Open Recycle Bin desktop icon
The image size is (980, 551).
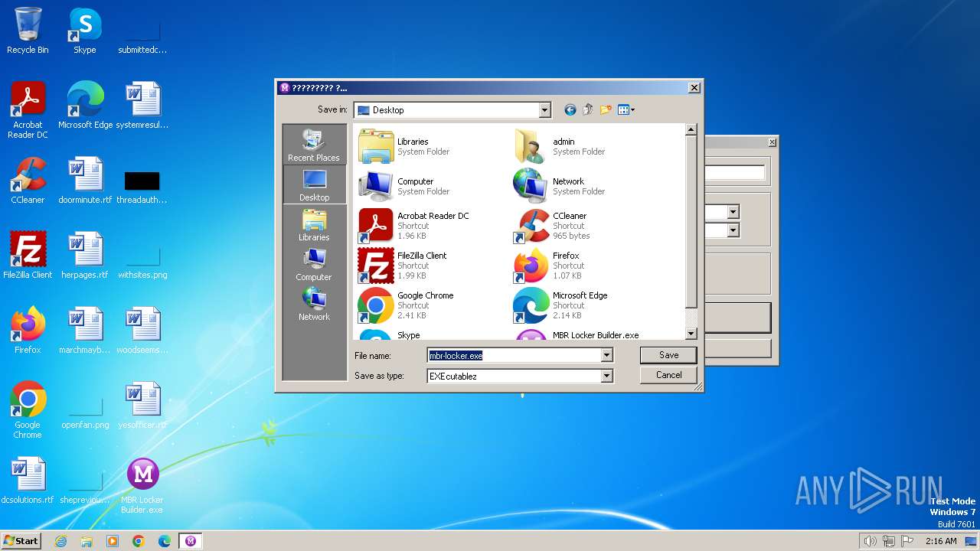[28, 31]
